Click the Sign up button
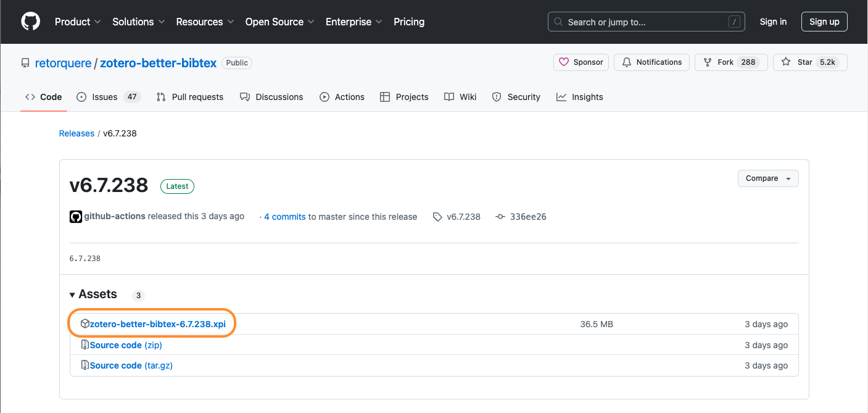The height and width of the screenshot is (413, 868). [x=824, y=22]
